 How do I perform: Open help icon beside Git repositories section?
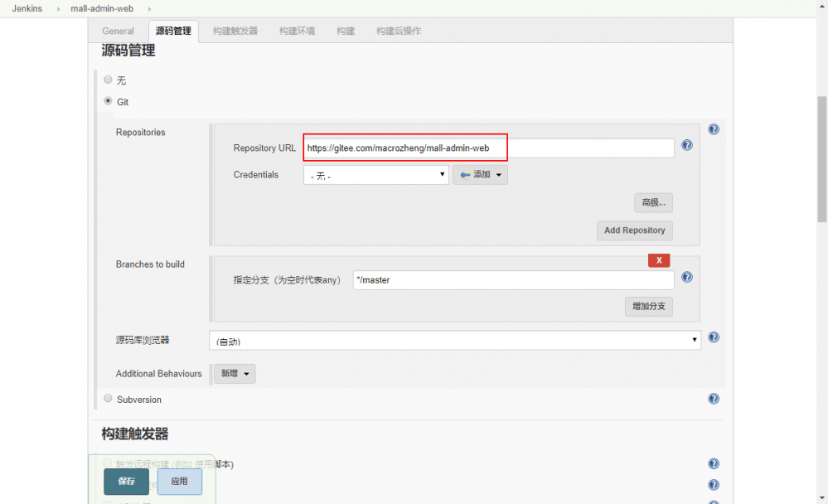(713, 128)
